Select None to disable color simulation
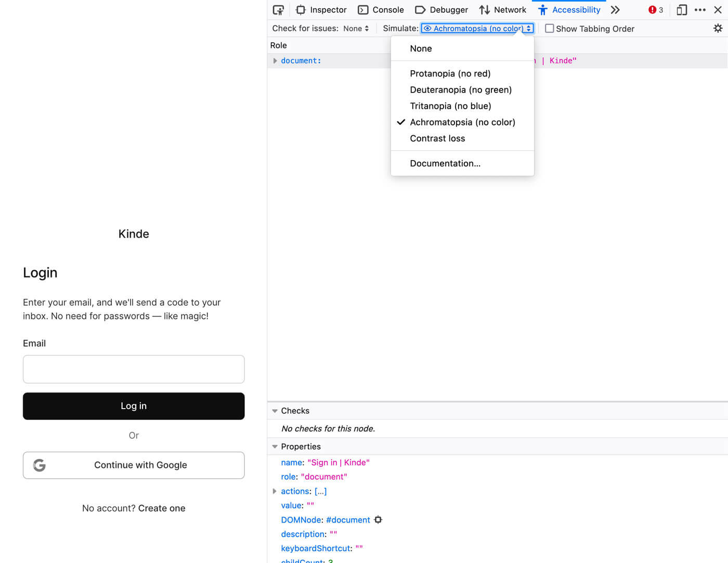This screenshot has height=563, width=728. 421,48
